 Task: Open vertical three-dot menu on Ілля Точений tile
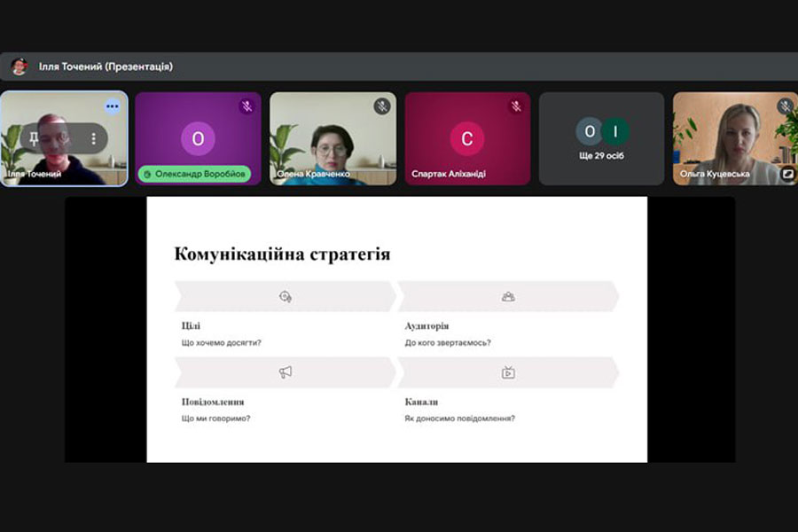(x=94, y=138)
